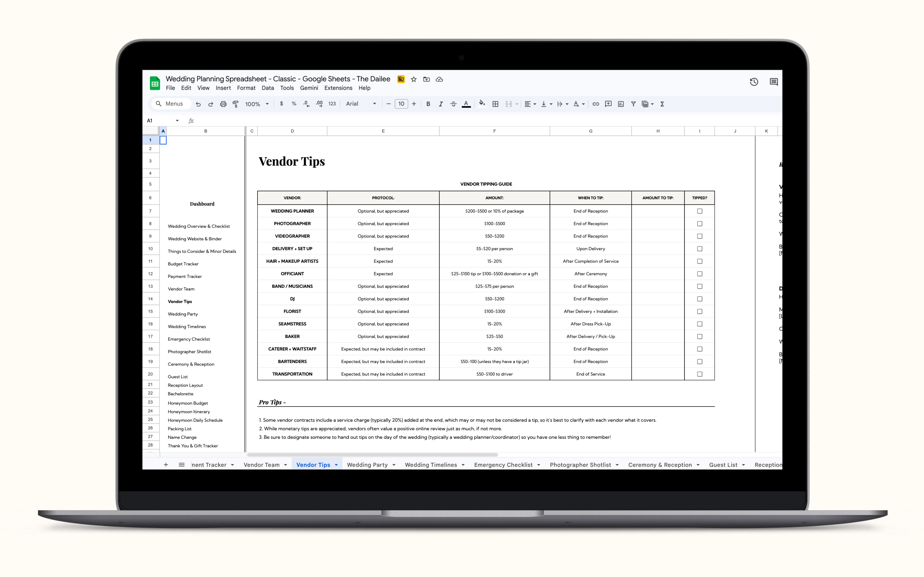Open version history clock icon
Image resolution: width=924 pixels, height=577 pixels.
tap(754, 82)
